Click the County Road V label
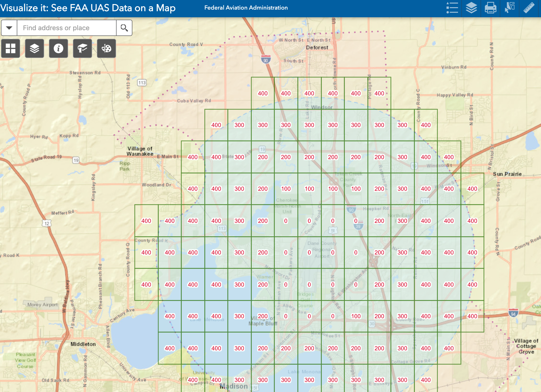 186,44
